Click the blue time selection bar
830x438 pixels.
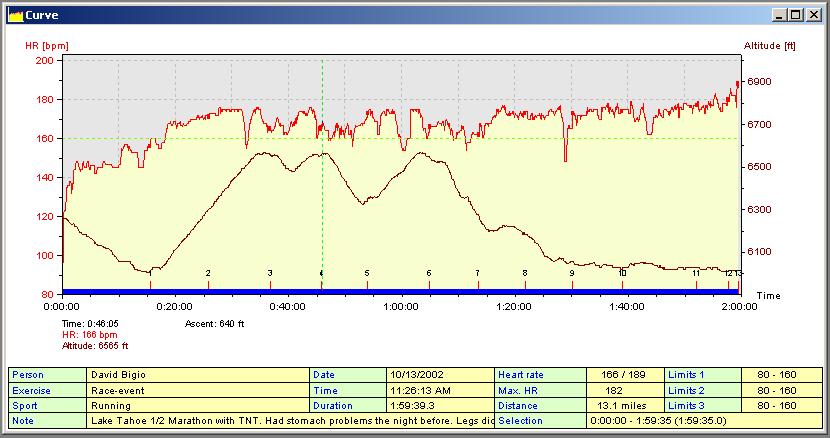tap(400, 292)
